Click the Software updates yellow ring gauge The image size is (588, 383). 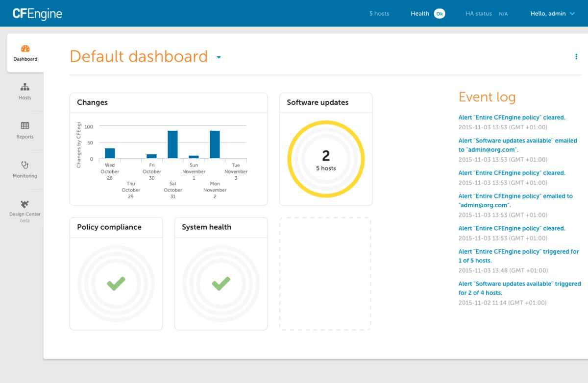[x=326, y=159]
